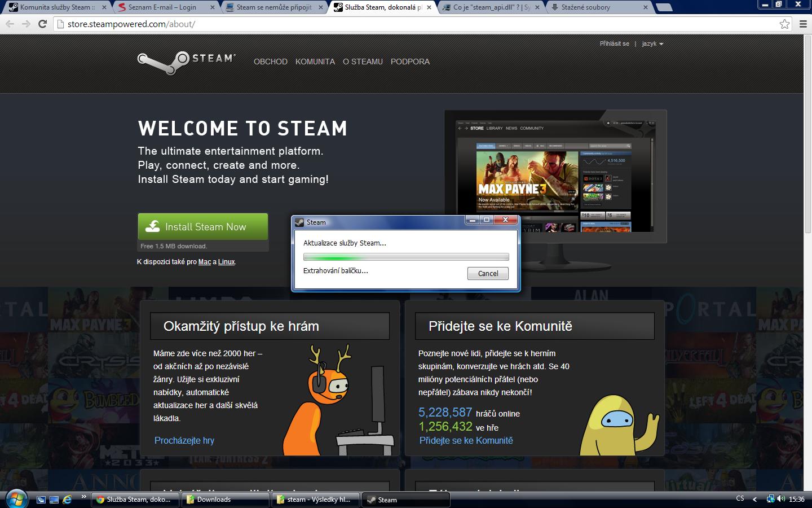
Task: Close the Seznam E-mail – Login tab
Action: 213,7
